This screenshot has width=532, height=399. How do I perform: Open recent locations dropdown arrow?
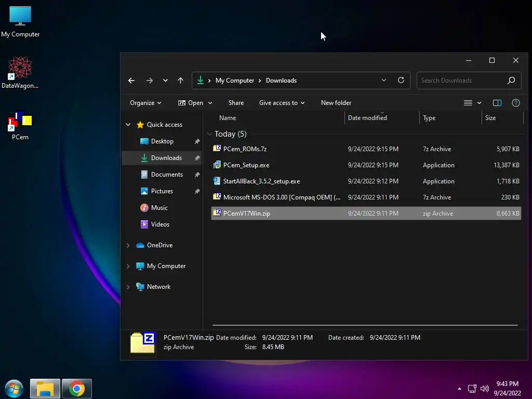pyautogui.click(x=165, y=81)
